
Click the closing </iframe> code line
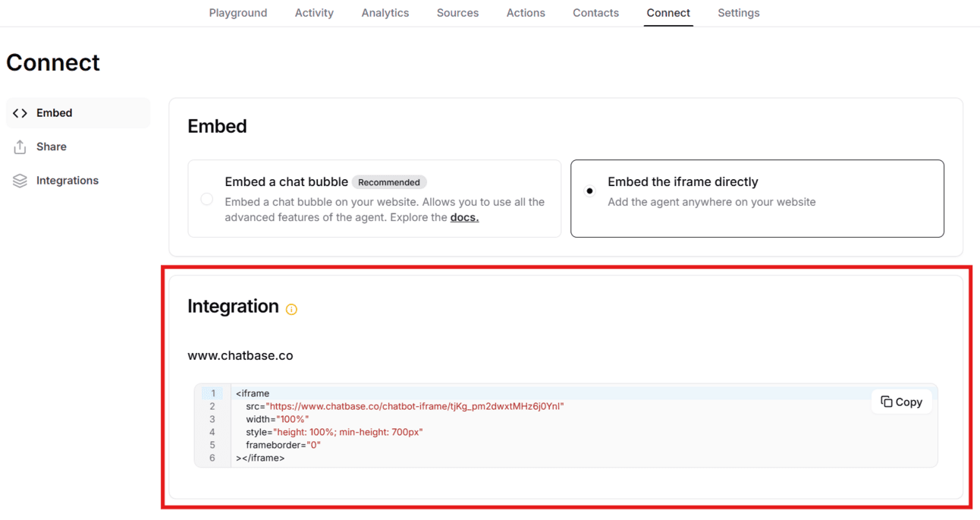point(260,458)
